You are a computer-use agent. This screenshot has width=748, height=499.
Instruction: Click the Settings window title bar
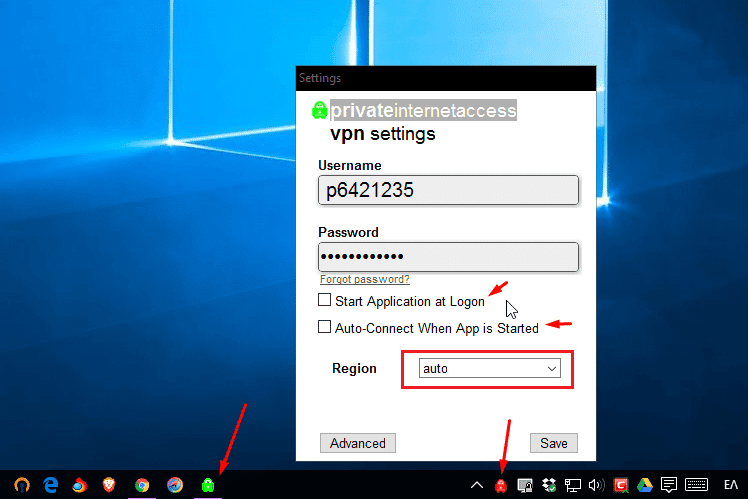(x=446, y=78)
